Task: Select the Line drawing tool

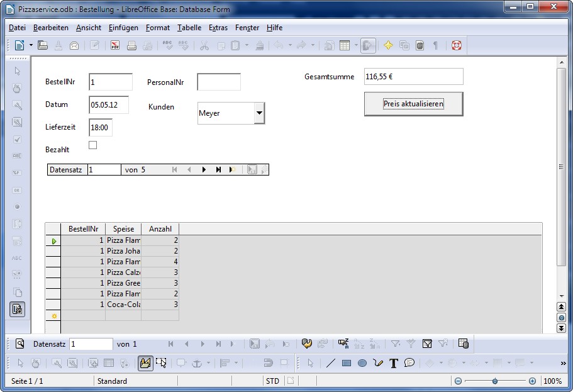Action: tap(331, 363)
